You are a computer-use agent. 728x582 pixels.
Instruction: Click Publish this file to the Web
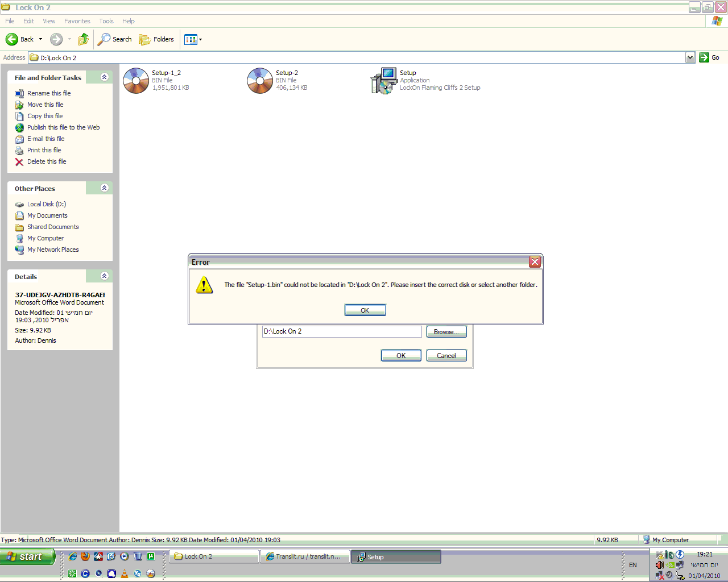[x=64, y=127]
